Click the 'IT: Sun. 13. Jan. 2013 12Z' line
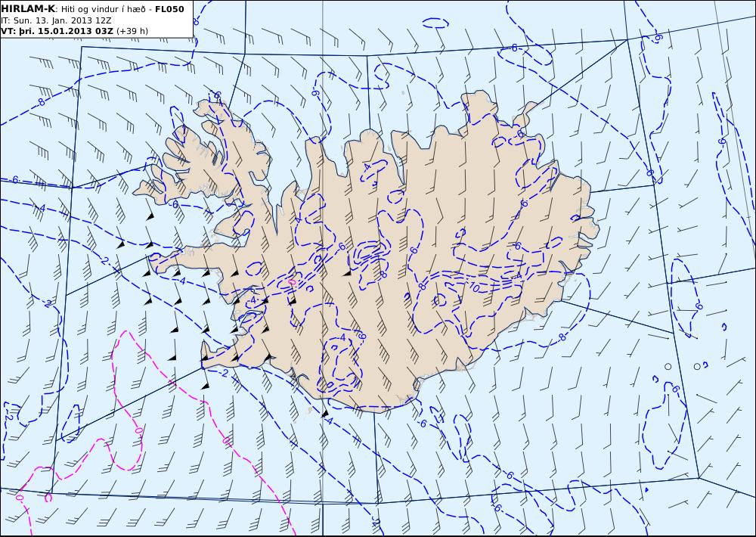The width and height of the screenshot is (756, 537). 56,20
